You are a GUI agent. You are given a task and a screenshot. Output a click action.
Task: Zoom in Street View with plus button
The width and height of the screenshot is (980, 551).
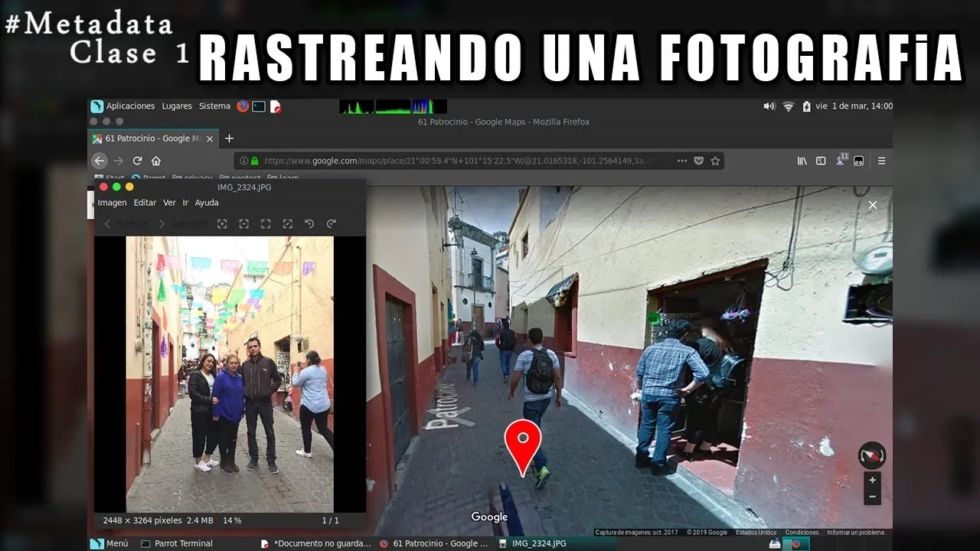[872, 480]
